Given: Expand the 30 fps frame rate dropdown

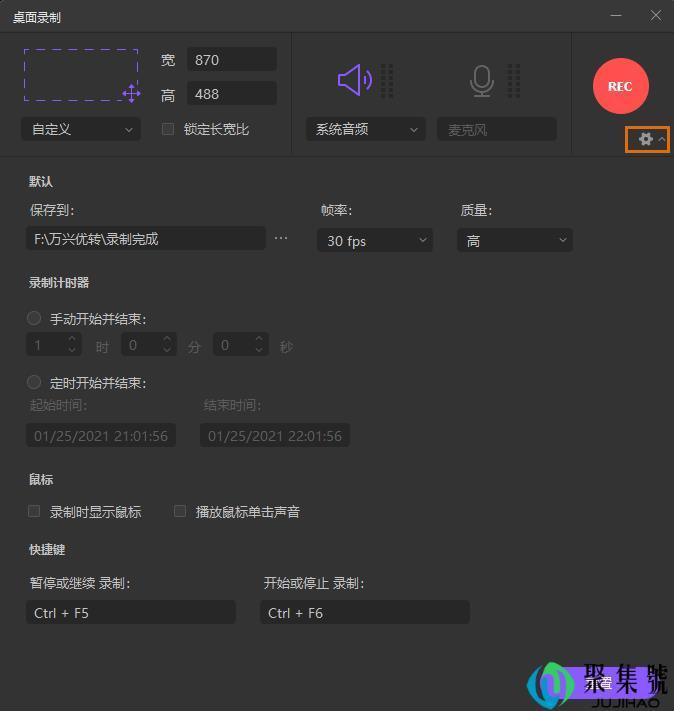Looking at the screenshot, I should click(x=375, y=240).
